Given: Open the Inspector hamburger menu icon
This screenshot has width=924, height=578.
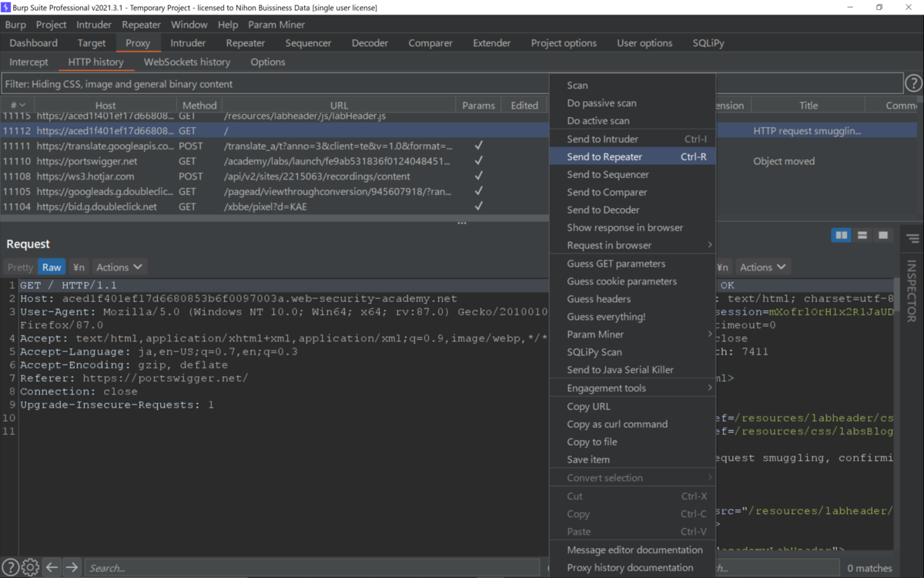Looking at the screenshot, I should click(x=912, y=239).
